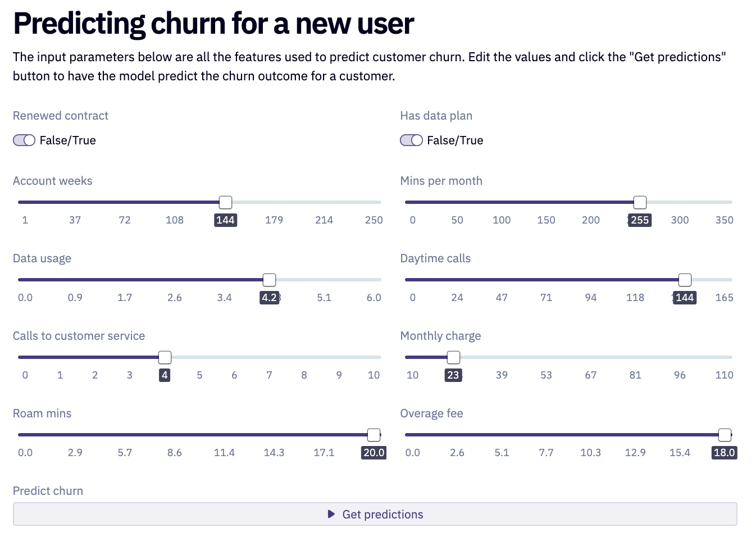Click the play icon in Get predictions

(x=331, y=514)
